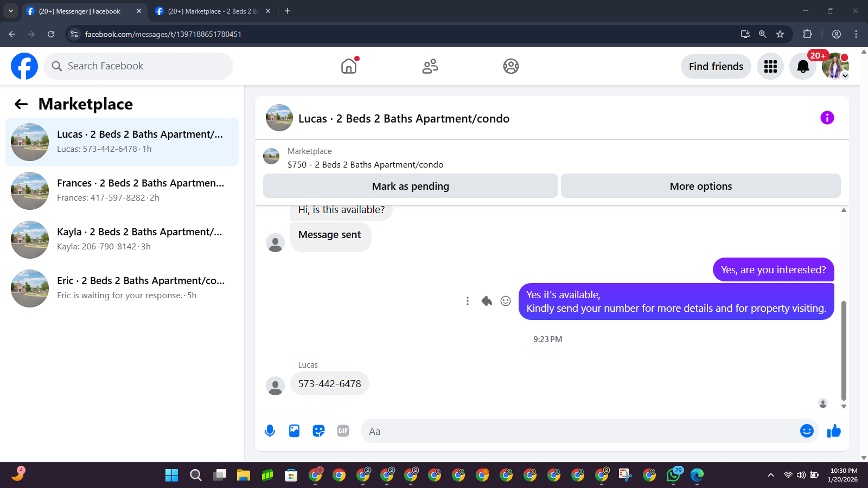
Task: Open the browser zoom control
Action: [763, 34]
